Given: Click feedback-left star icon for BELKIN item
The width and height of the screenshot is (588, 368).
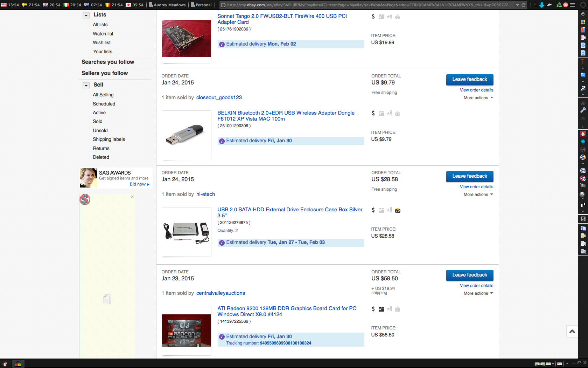Looking at the screenshot, I should click(x=390, y=113).
